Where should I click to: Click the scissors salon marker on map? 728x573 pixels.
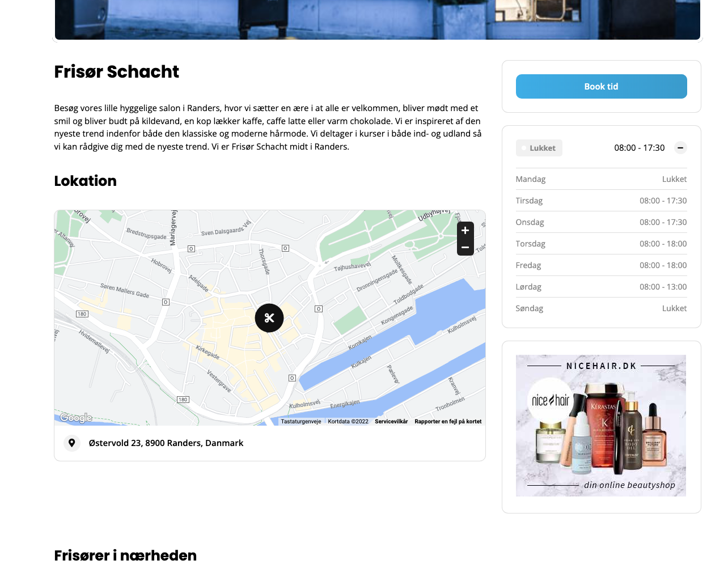(269, 318)
